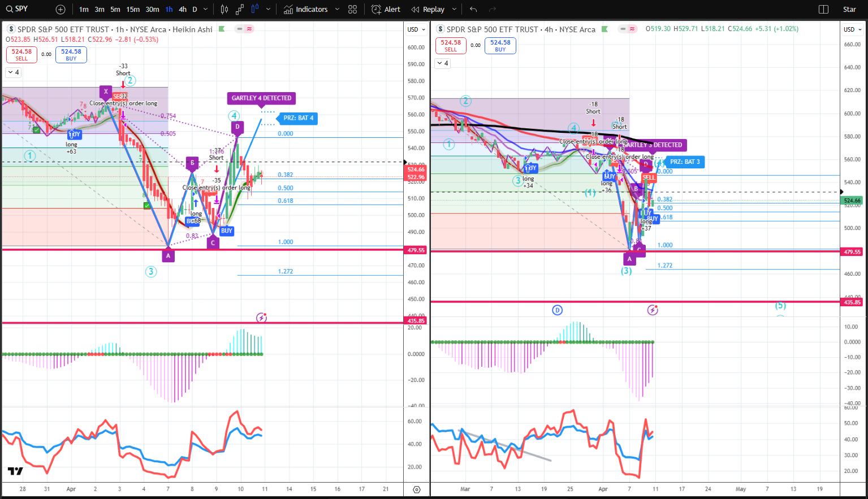The height and width of the screenshot is (499, 868).
Task: Open the layout setup icon
Action: click(823, 10)
